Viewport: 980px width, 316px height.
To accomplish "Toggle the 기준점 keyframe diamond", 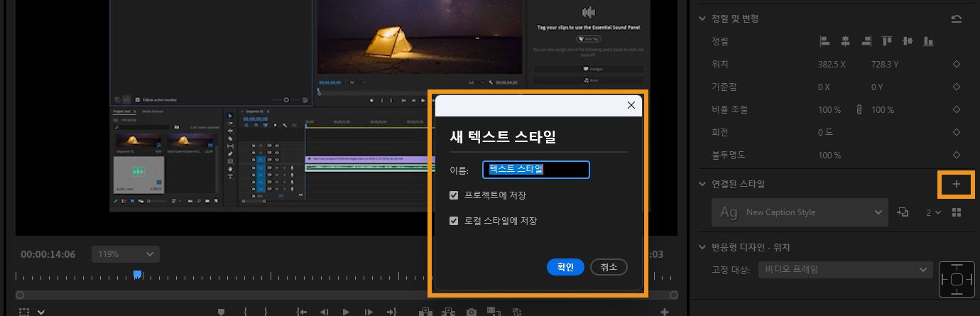I will tap(956, 87).
